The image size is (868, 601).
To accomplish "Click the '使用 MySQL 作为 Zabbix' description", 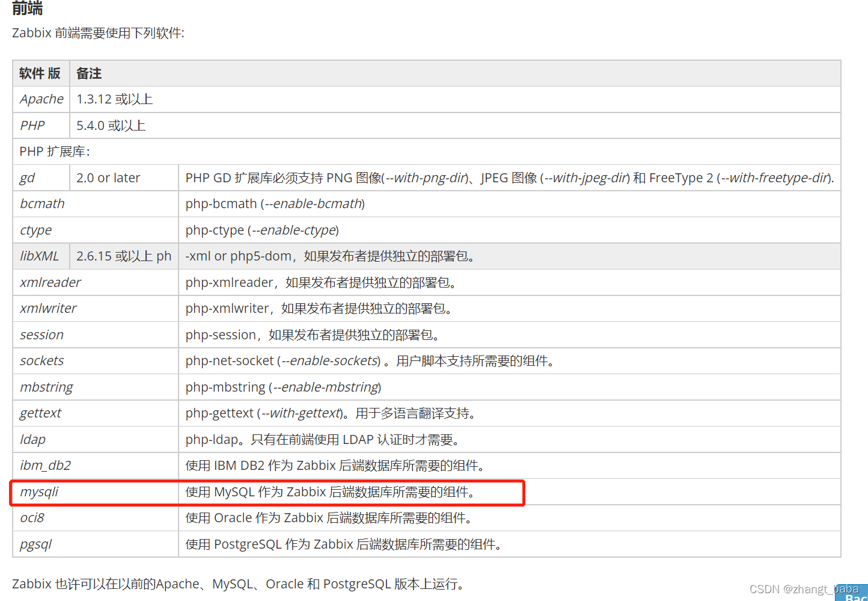I will 509,492.
